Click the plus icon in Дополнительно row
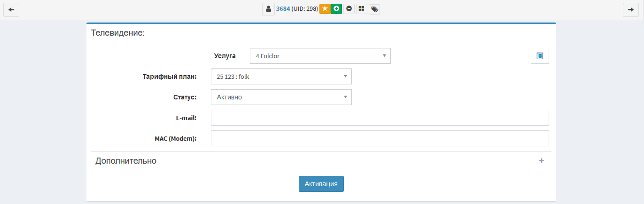This screenshot has width=644, height=204. 541,161
